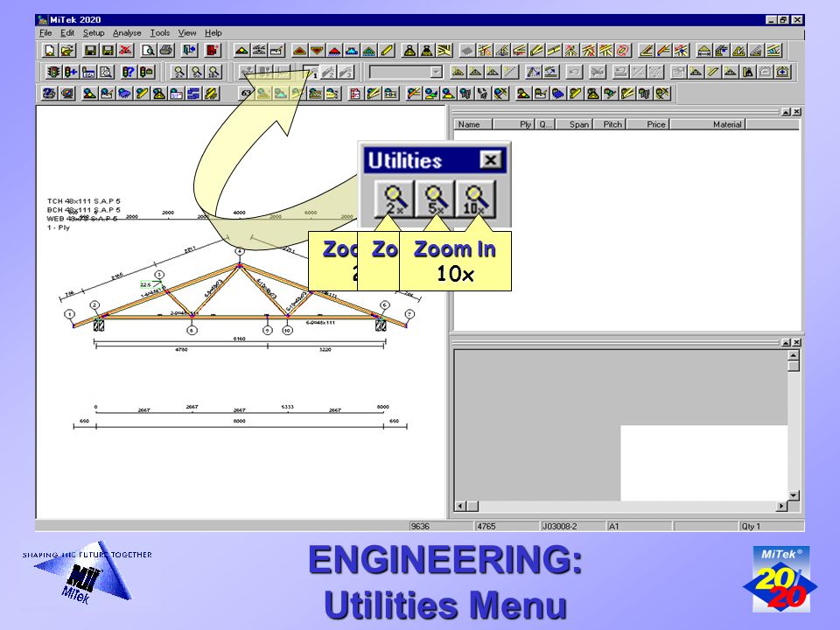This screenshot has width=840, height=630.
Task: Click the Open folder toolbar icon
Action: (x=67, y=51)
